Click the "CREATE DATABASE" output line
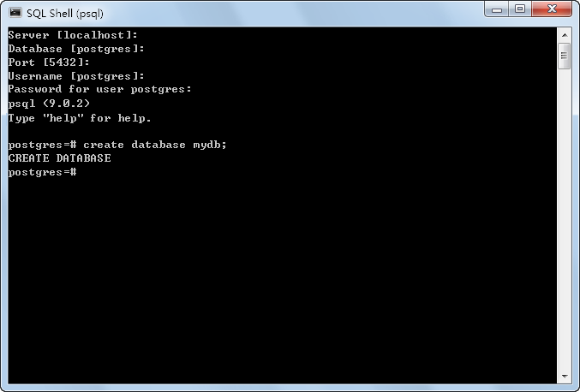 pyautogui.click(x=59, y=158)
